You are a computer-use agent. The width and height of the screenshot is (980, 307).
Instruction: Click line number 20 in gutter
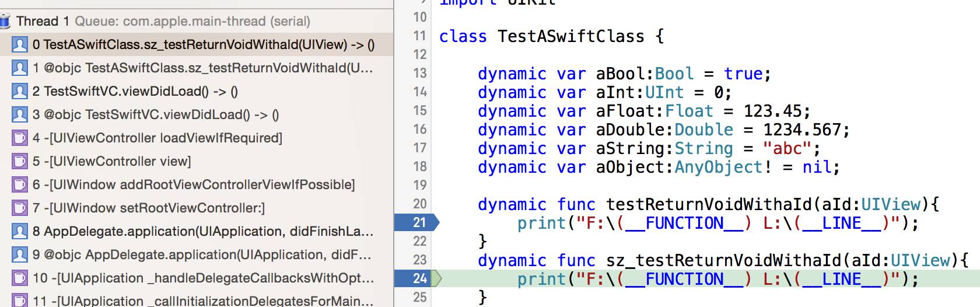tap(420, 204)
